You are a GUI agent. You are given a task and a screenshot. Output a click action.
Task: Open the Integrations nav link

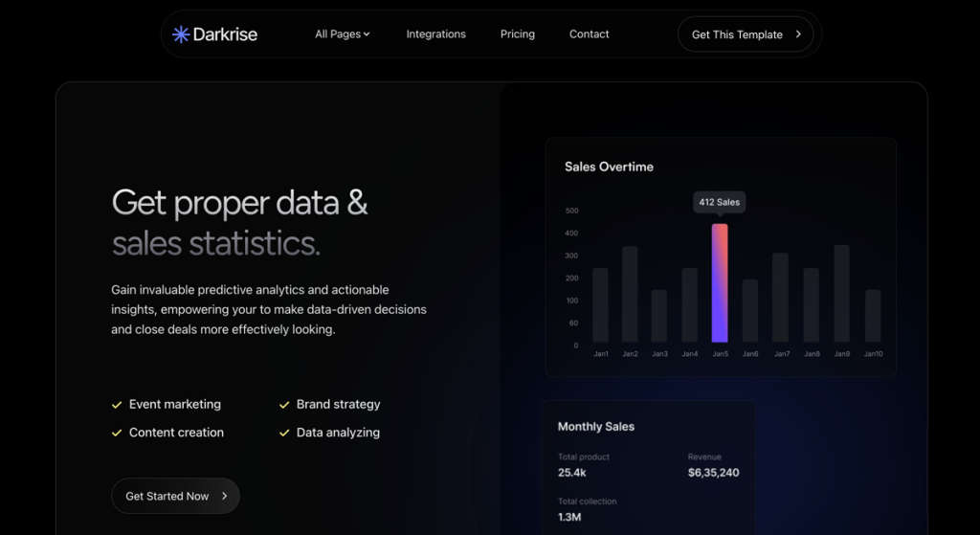coord(435,34)
